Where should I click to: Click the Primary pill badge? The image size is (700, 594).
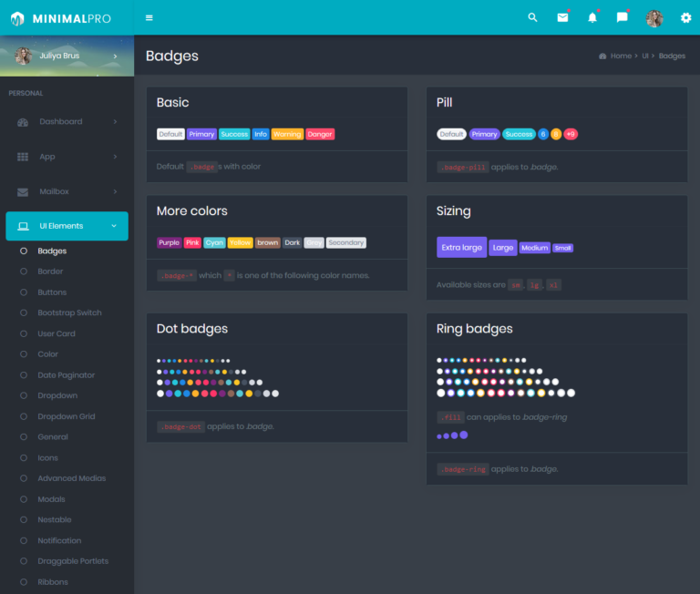pos(484,134)
